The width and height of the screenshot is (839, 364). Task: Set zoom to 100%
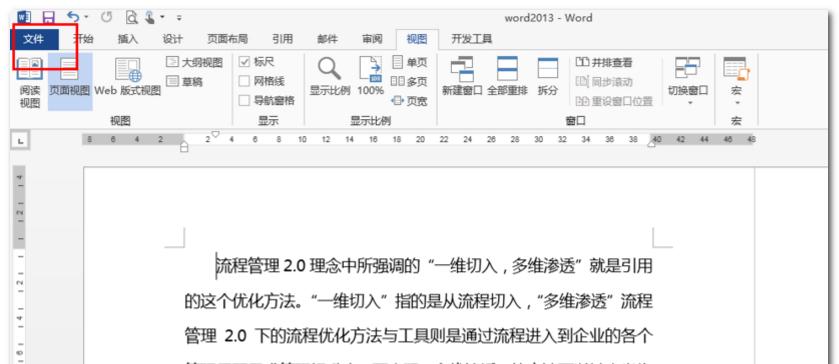pyautogui.click(x=371, y=77)
